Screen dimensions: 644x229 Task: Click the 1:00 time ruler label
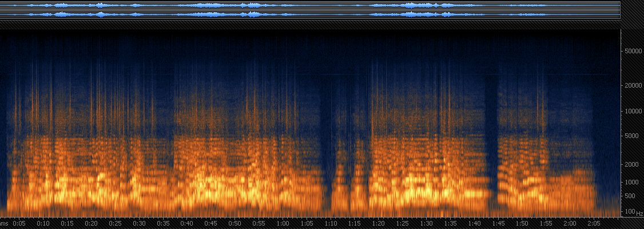point(283,223)
